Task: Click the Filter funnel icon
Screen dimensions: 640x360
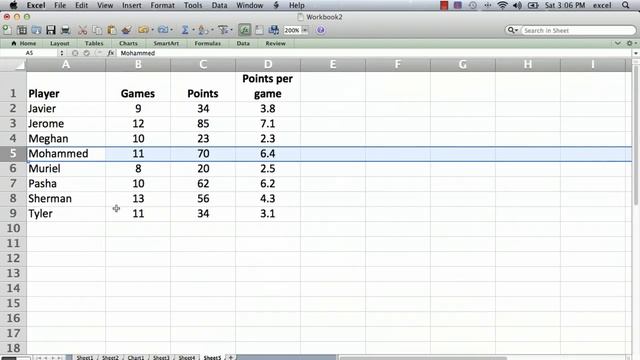Action: [222, 30]
